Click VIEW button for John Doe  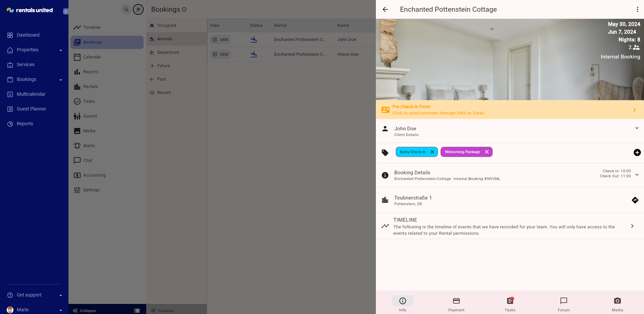(x=220, y=40)
